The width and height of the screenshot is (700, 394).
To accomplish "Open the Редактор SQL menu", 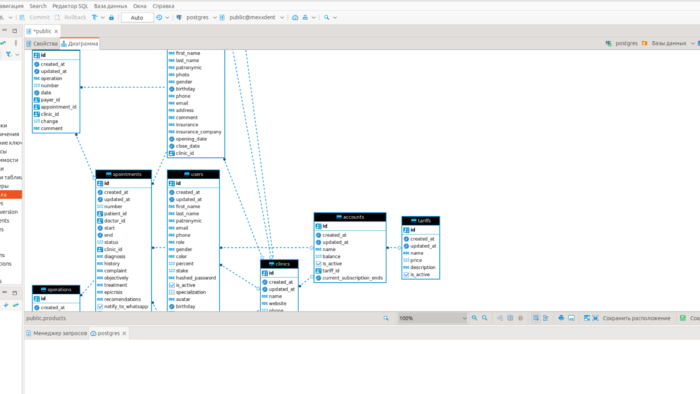I will pos(70,6).
